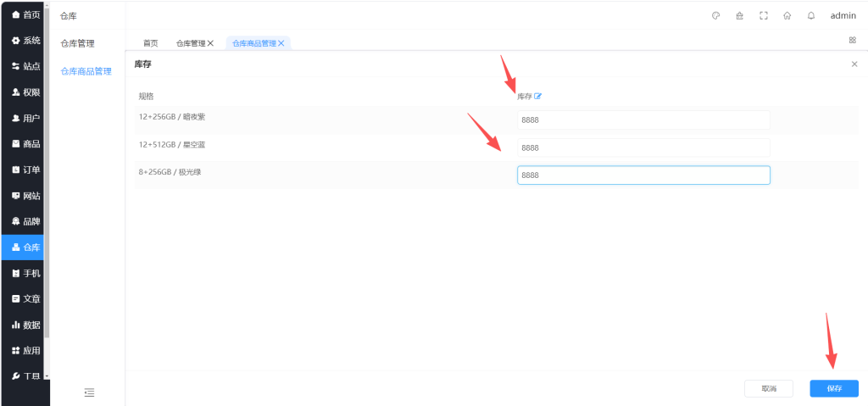Collapse the submenu via the fold icon
This screenshot has height=406, width=868.
[89, 392]
